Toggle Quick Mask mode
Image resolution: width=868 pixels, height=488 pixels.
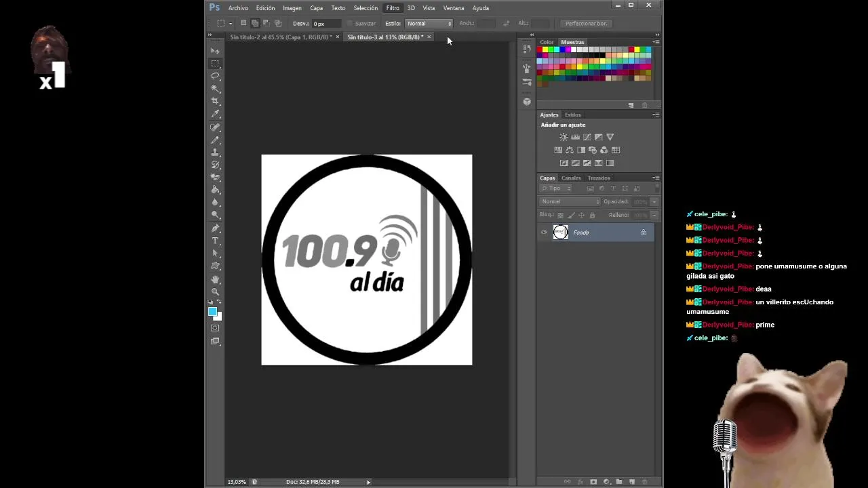[215, 328]
